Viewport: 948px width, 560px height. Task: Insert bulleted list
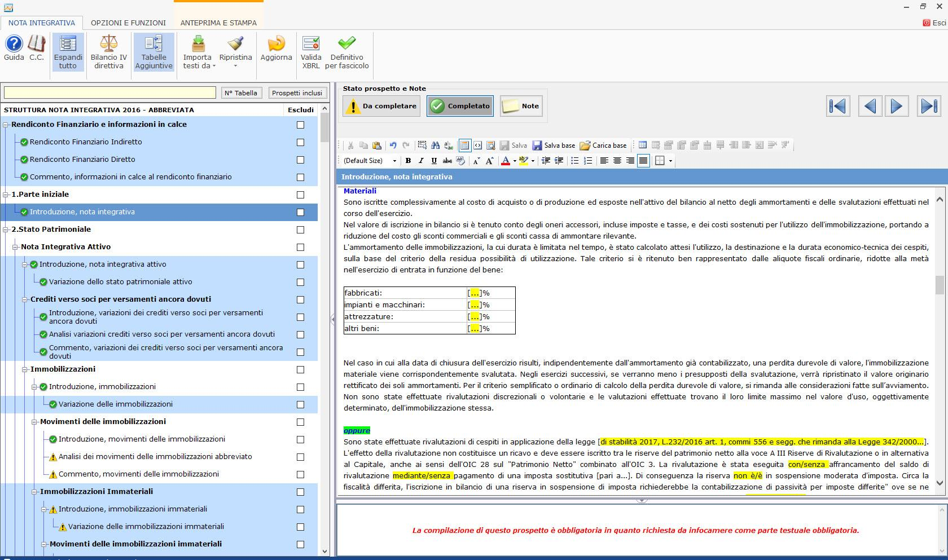point(574,161)
